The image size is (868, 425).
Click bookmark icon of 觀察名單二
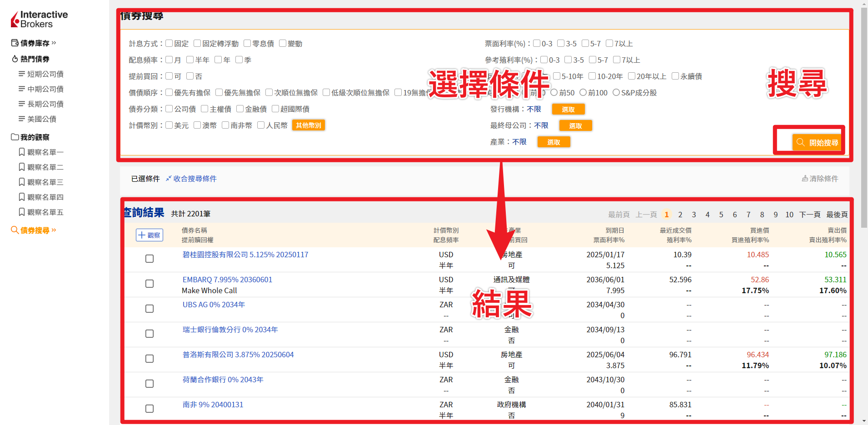21,167
